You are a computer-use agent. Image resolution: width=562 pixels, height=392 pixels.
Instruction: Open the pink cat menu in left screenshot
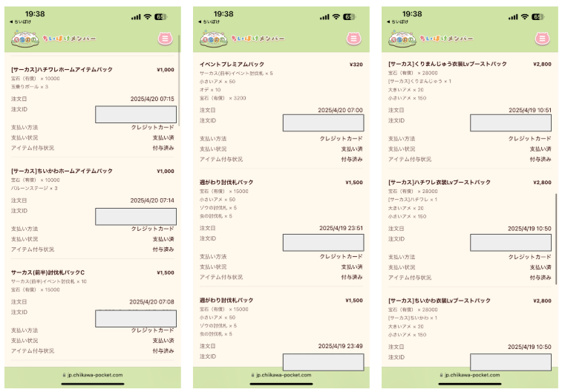pos(166,39)
